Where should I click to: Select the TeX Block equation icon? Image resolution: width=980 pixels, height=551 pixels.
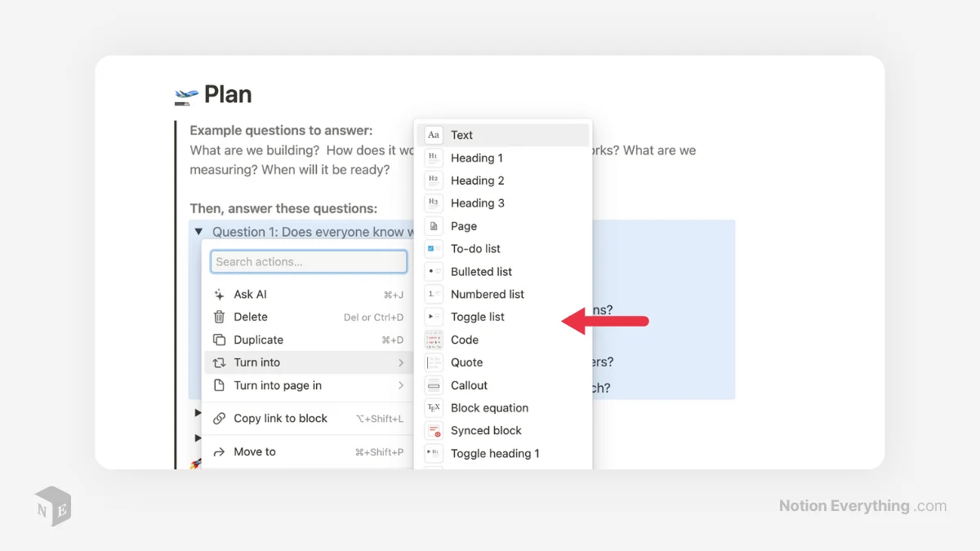pos(433,407)
